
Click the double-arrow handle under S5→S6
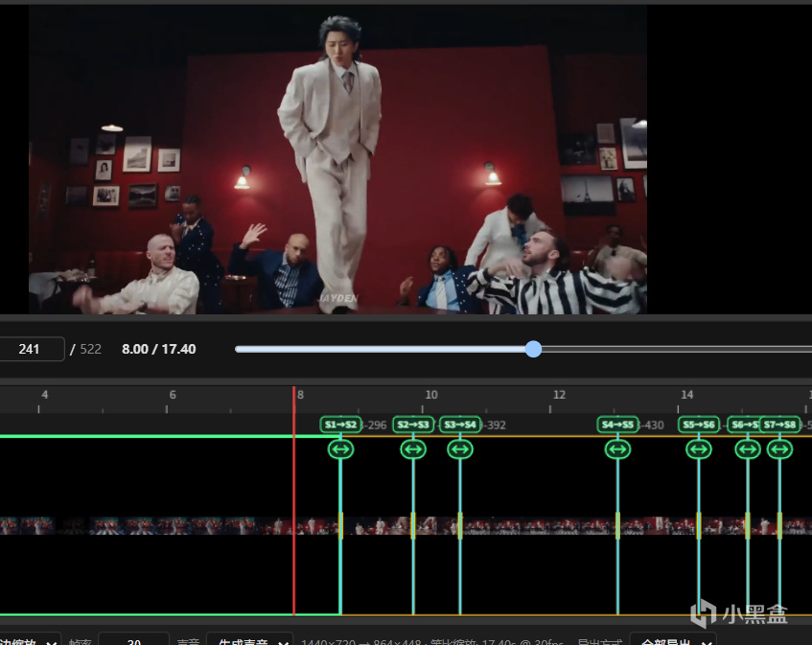(x=699, y=449)
